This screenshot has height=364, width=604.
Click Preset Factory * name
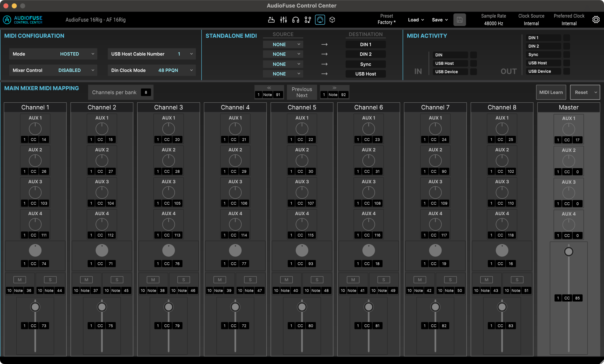386,22
